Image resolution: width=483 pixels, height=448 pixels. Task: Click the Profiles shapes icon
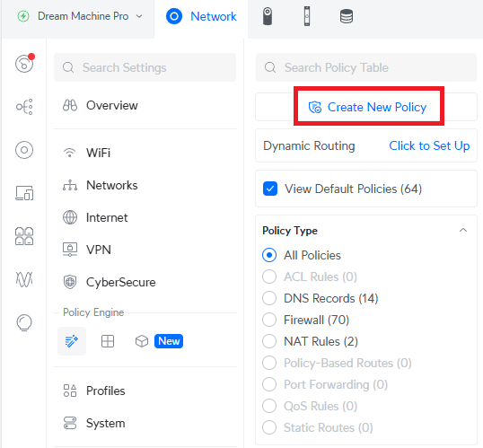tap(70, 391)
